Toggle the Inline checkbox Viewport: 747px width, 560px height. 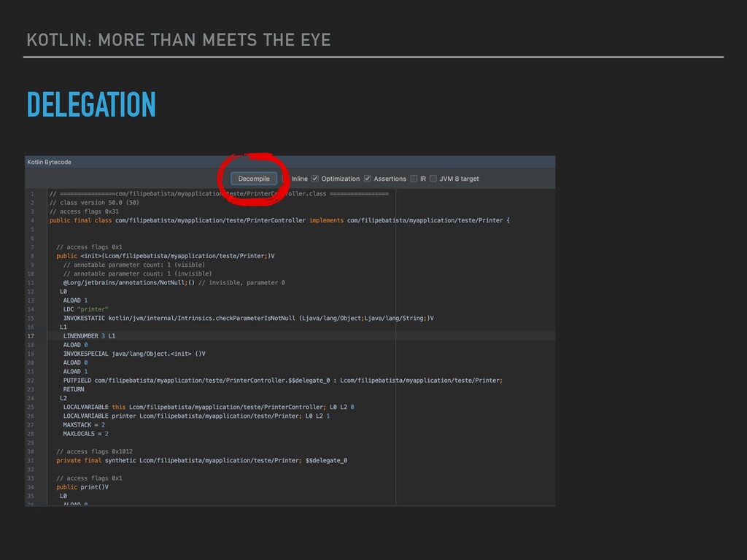(285, 179)
